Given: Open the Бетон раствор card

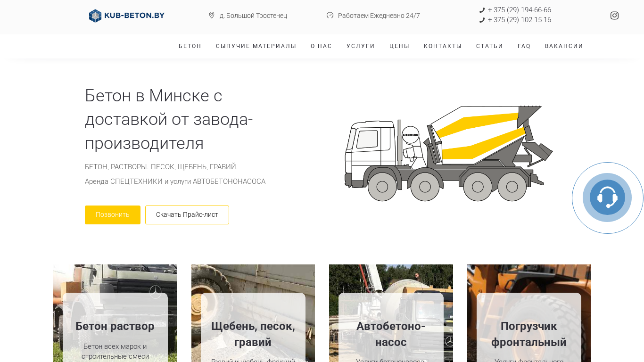Looking at the screenshot, I should tap(115, 326).
